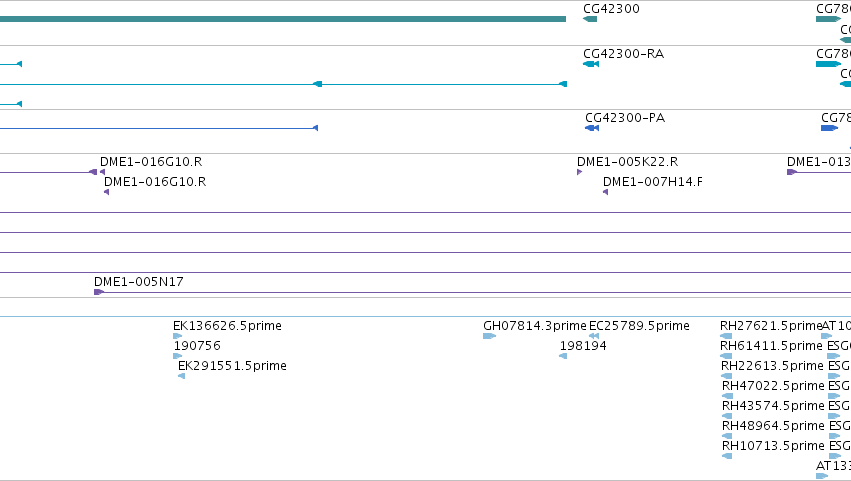Open the CG42300-RA transcript label
This screenshot has height=481, width=851.
tap(623, 54)
